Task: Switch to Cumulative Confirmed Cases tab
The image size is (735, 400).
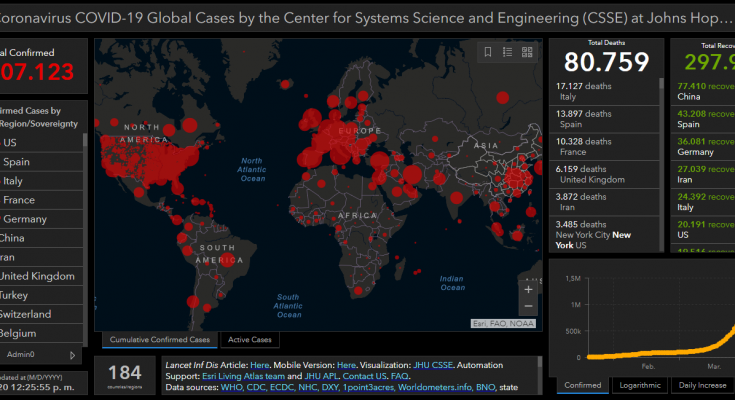Action: click(160, 340)
